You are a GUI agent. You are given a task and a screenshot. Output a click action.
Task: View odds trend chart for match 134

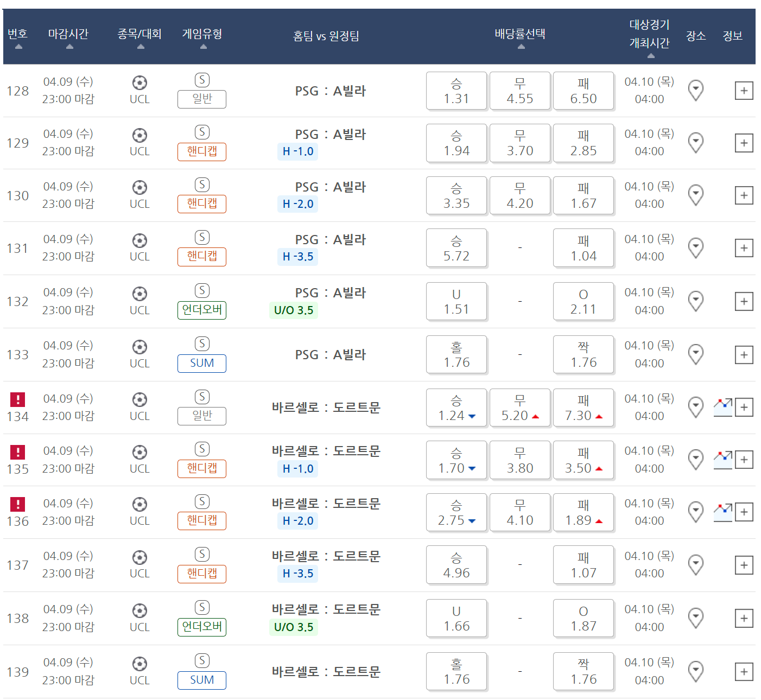coord(722,407)
